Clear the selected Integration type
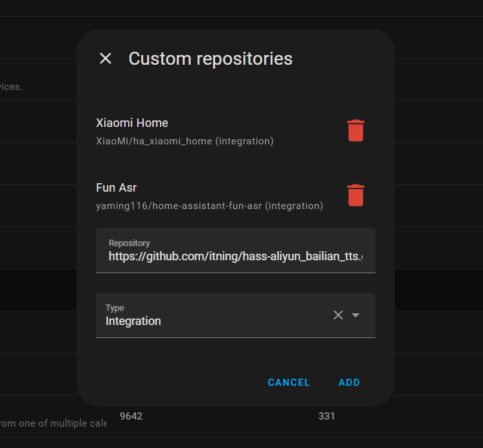This screenshot has height=448, width=483. [338, 315]
